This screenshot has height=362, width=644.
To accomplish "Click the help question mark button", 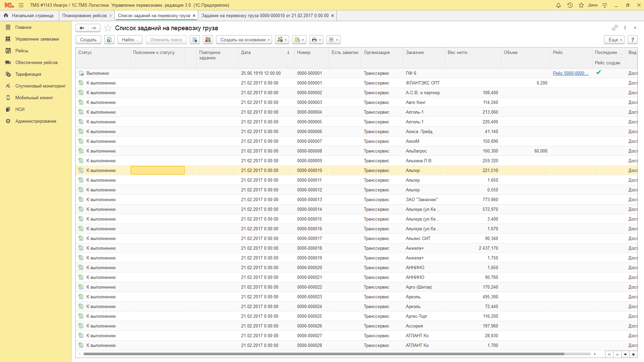I will tap(633, 40).
